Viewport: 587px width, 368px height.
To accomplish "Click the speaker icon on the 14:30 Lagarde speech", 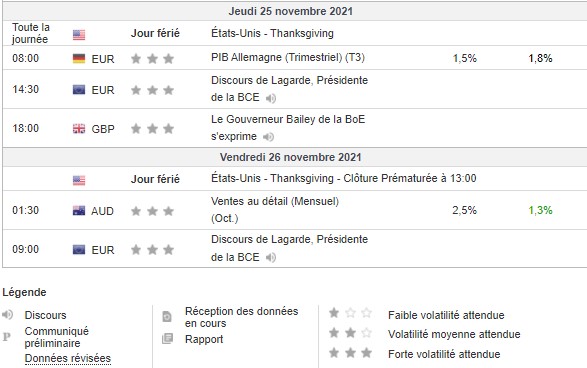I will 271,98.
